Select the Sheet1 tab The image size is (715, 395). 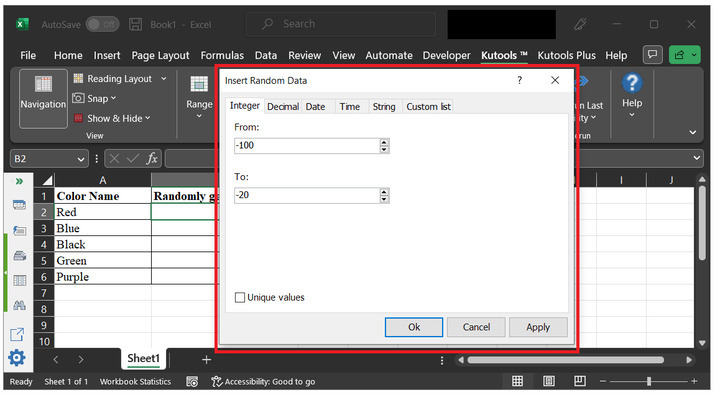point(144,358)
